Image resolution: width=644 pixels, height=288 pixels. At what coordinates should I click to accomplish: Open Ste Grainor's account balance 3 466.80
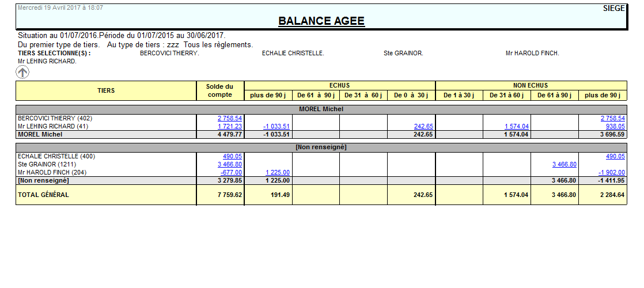click(230, 164)
